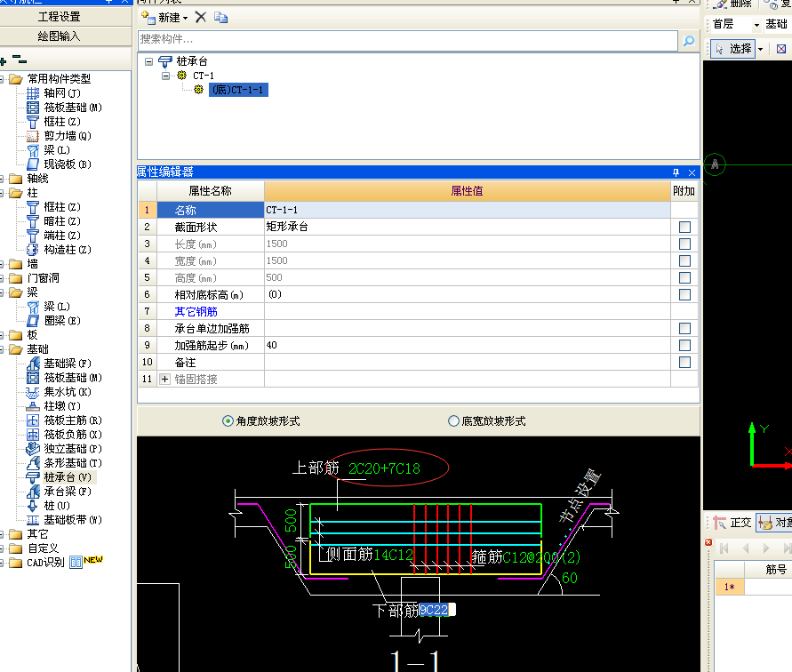Open the CAD识别 folder
Screen dimensions: 792x672
(36, 563)
